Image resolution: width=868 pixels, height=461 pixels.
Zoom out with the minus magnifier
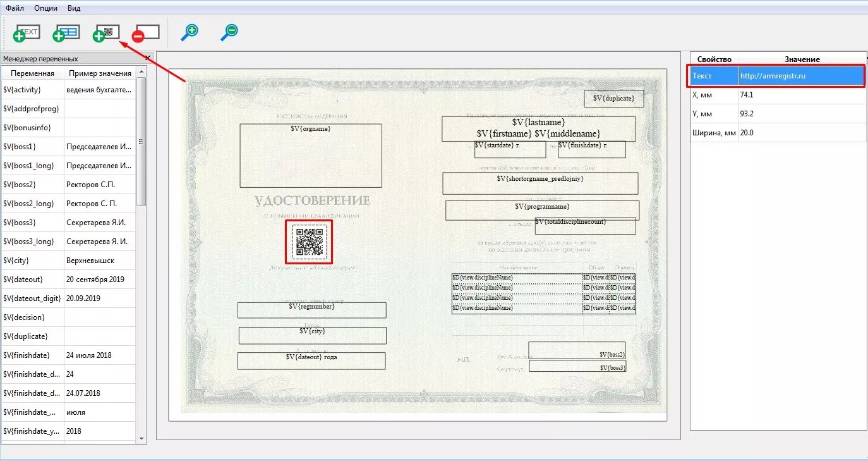click(229, 32)
